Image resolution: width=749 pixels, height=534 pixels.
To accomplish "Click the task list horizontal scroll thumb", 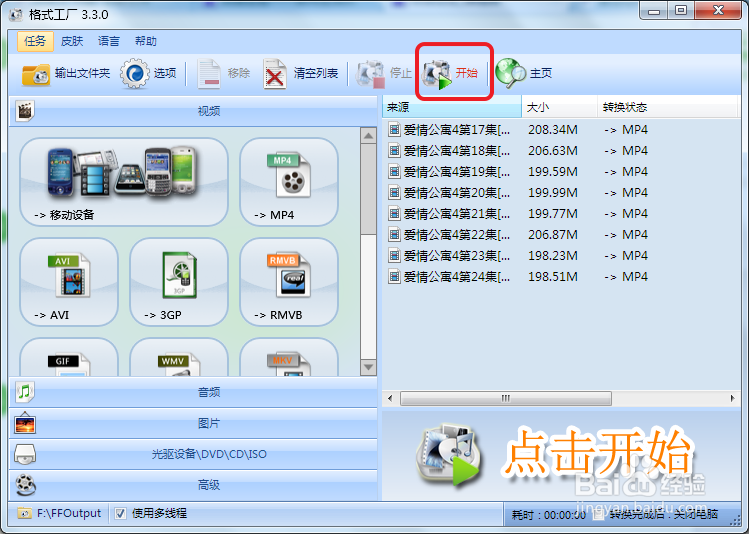I will point(506,398).
